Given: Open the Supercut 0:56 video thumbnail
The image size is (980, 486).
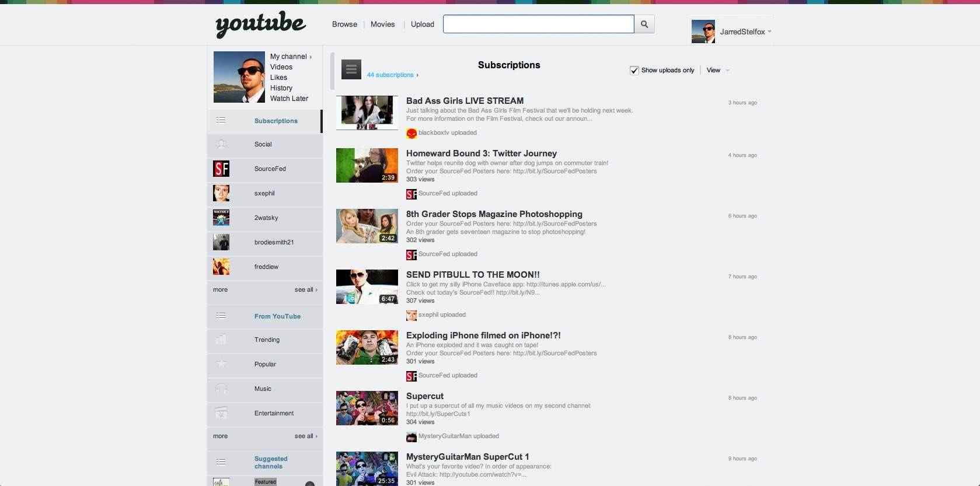Looking at the screenshot, I should click(x=367, y=408).
